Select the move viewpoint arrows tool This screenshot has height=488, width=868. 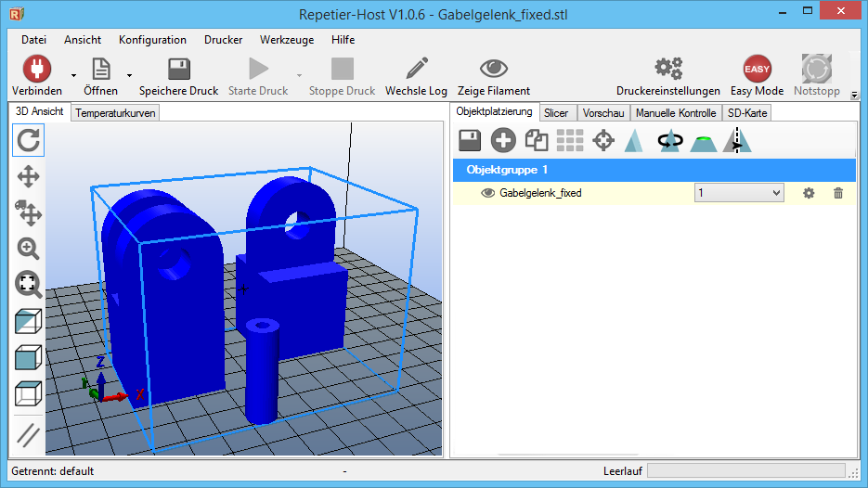pyautogui.click(x=28, y=177)
